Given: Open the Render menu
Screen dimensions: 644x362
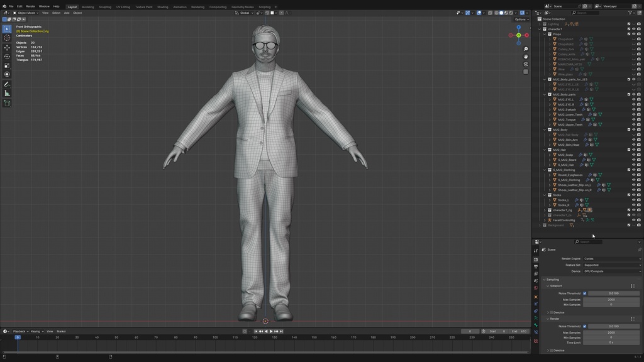Looking at the screenshot, I should pyautogui.click(x=30, y=6).
